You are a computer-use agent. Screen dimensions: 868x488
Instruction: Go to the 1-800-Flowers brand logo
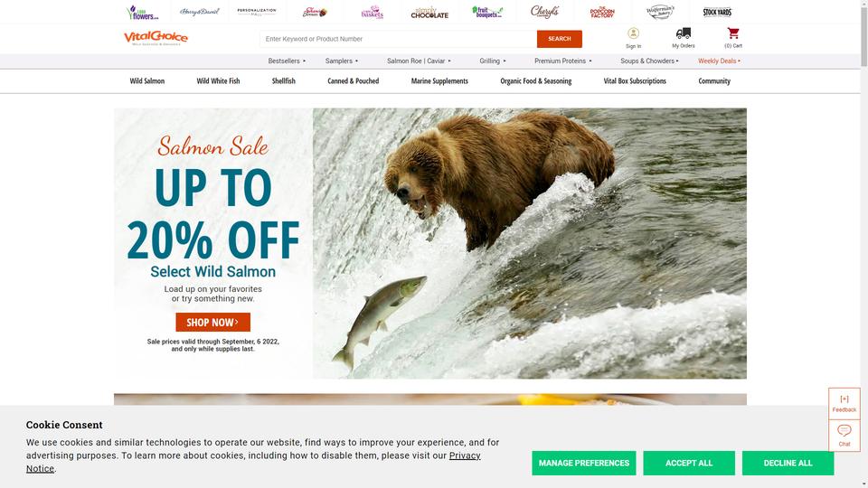point(142,12)
